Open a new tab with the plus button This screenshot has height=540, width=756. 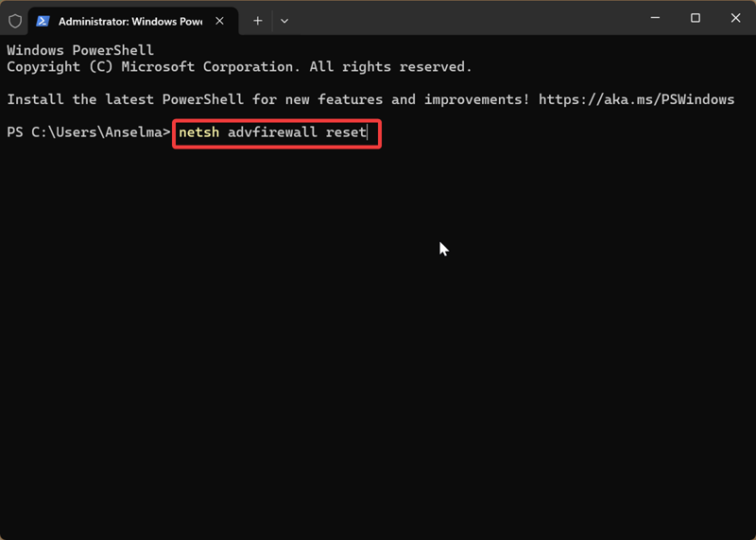coord(257,20)
